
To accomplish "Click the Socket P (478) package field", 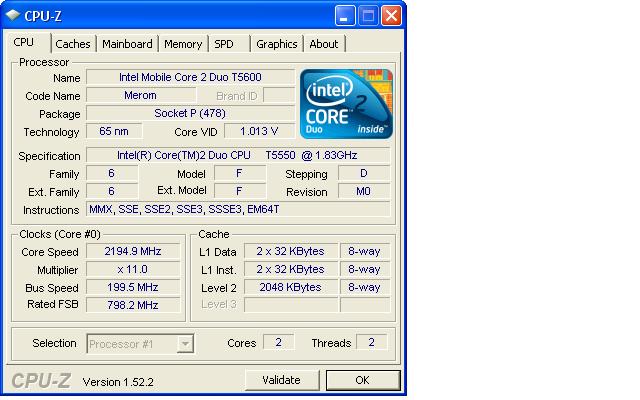I will (x=190, y=113).
